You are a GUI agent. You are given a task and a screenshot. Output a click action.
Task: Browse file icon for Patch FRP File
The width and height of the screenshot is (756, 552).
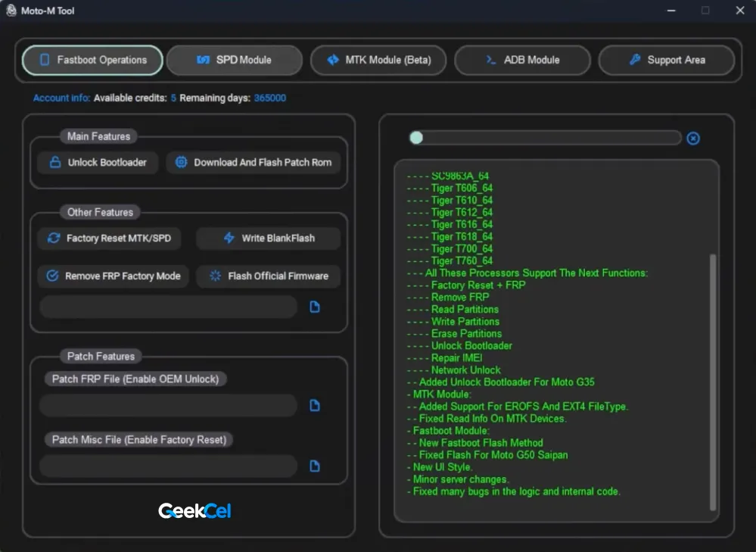[315, 405]
